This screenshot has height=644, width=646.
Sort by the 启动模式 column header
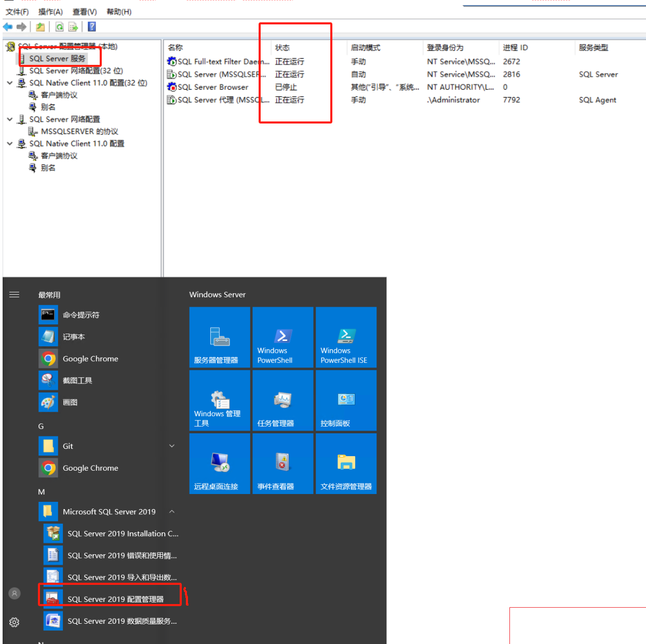tap(366, 47)
